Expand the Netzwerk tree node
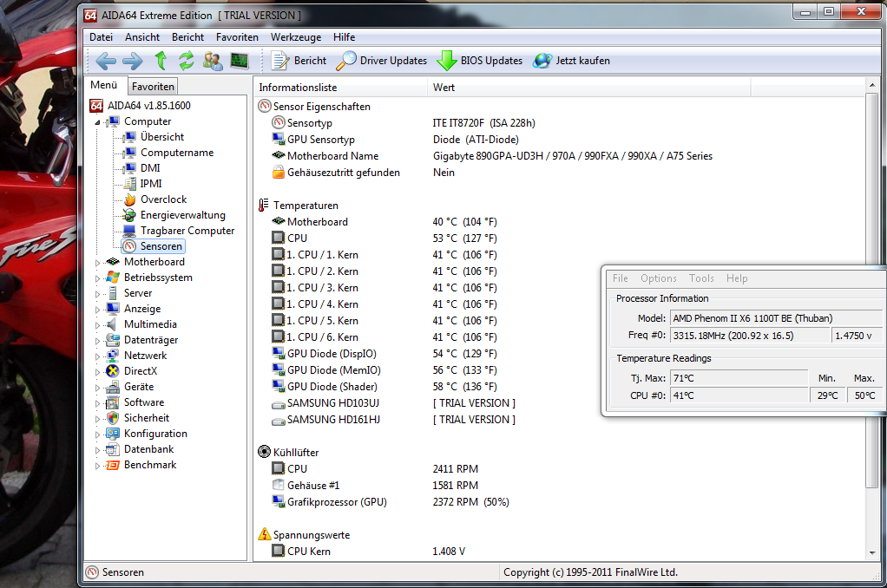This screenshot has height=588, width=887. coord(97,356)
